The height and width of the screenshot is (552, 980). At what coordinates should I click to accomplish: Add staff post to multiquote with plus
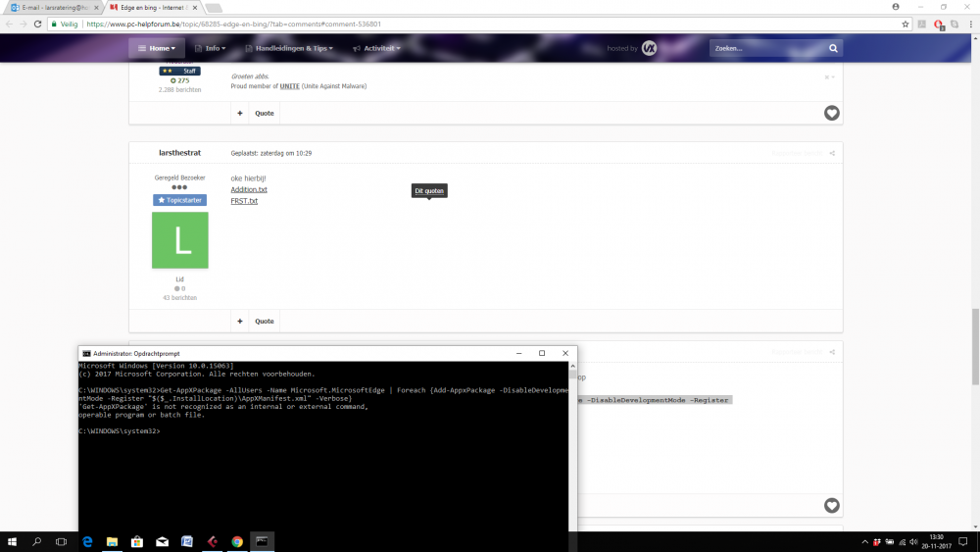point(240,113)
